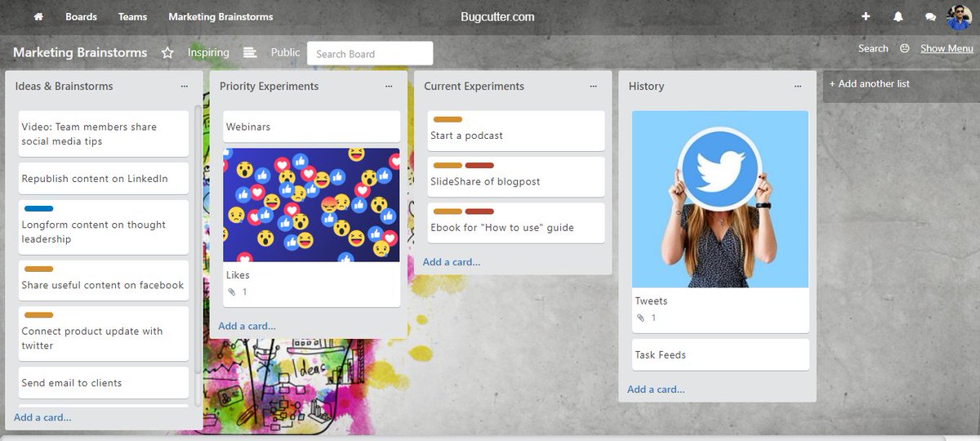The height and width of the screenshot is (441, 980).
Task: Open Current Experiments list menu
Action: [x=593, y=86]
